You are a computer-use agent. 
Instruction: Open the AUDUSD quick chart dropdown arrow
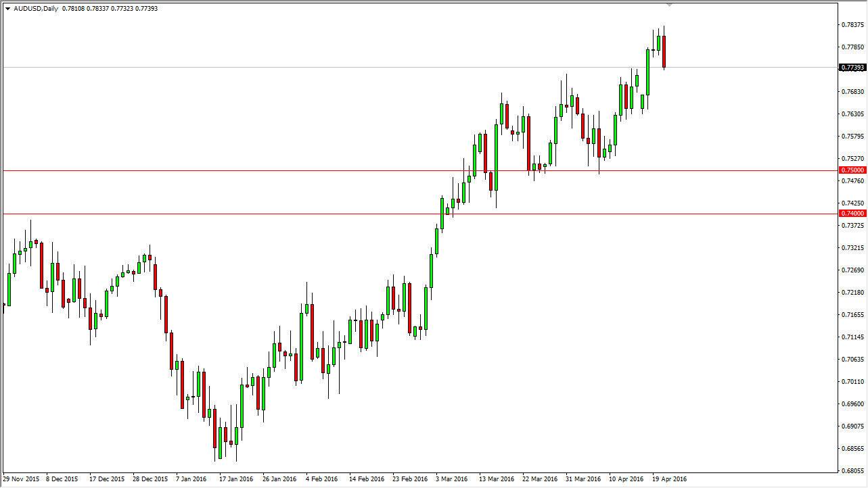7,9
